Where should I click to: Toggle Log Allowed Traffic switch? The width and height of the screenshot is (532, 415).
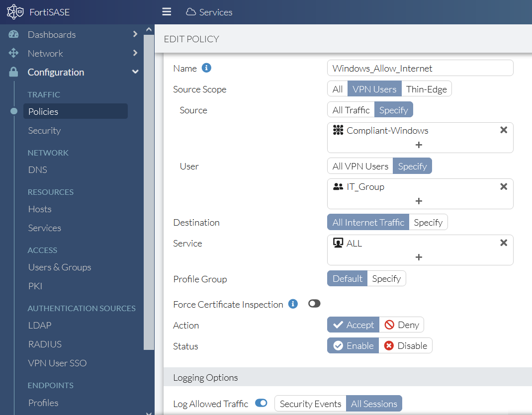click(x=261, y=403)
